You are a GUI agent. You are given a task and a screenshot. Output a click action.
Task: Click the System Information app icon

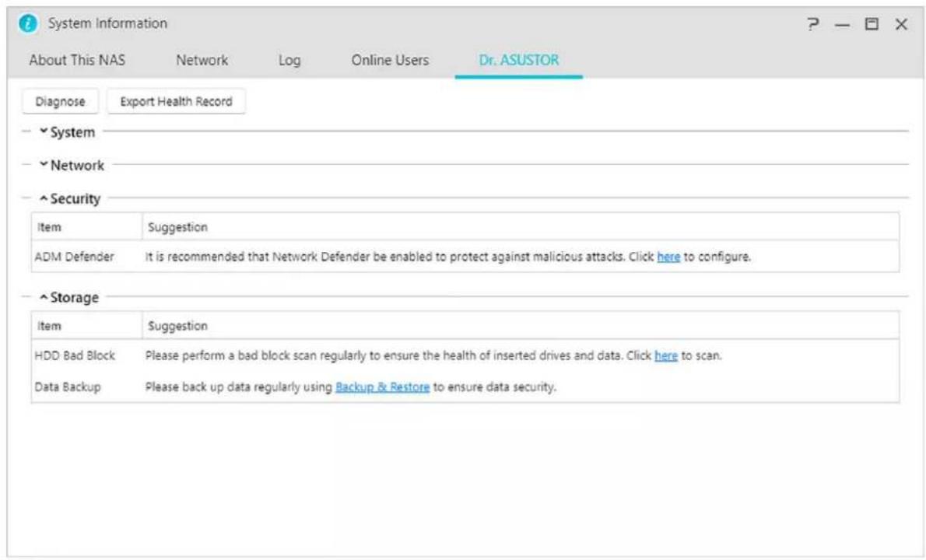(28, 23)
